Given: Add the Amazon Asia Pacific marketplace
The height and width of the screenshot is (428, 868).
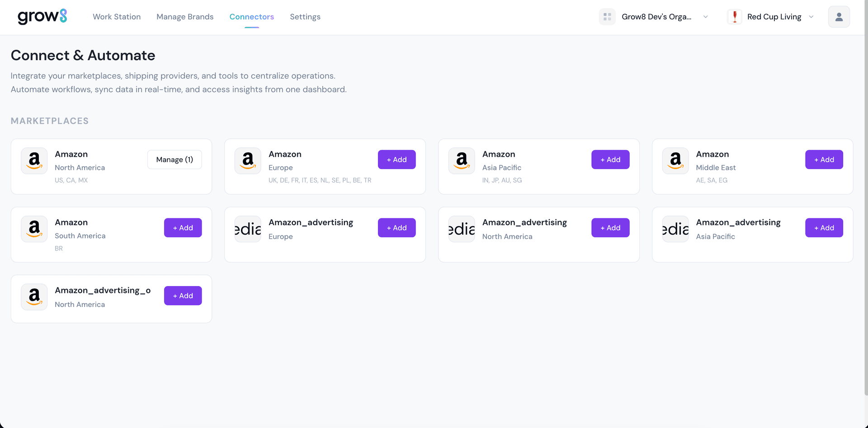Looking at the screenshot, I should pyautogui.click(x=610, y=160).
